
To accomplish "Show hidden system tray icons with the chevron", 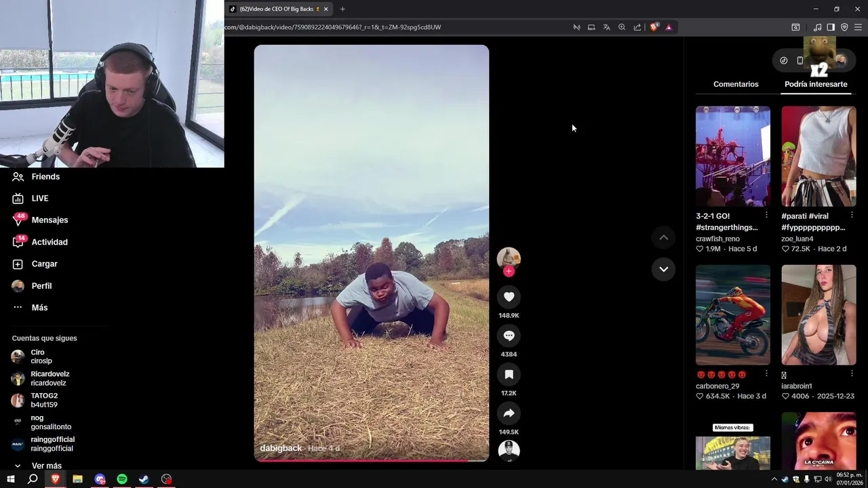I will point(774,479).
